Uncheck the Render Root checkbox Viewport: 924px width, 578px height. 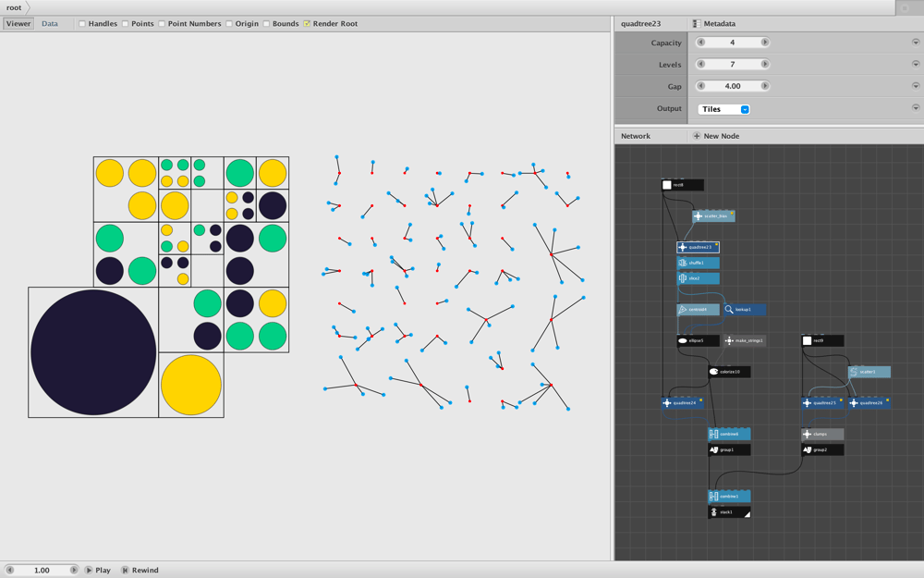[x=307, y=24]
